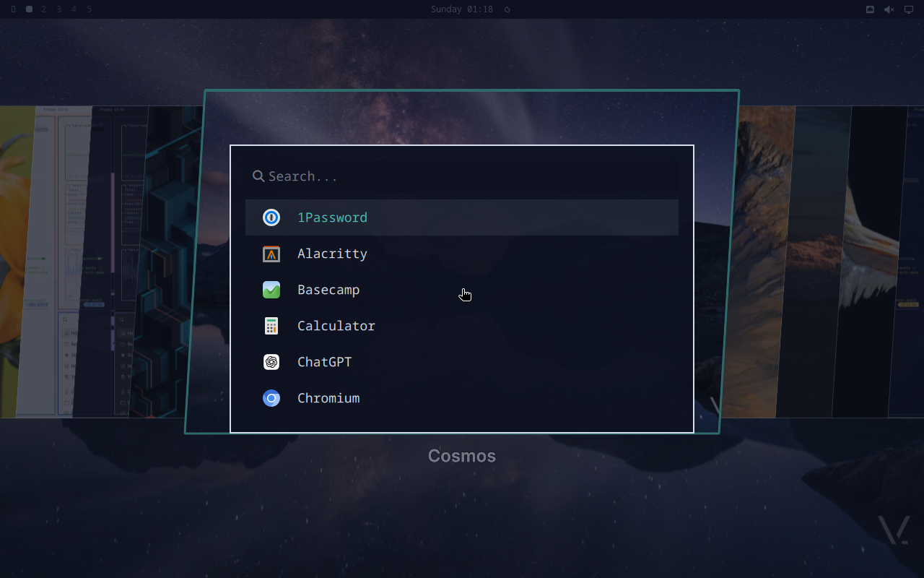The height and width of the screenshot is (578, 924).
Task: Click the muted volume speaker icon
Action: (889, 9)
